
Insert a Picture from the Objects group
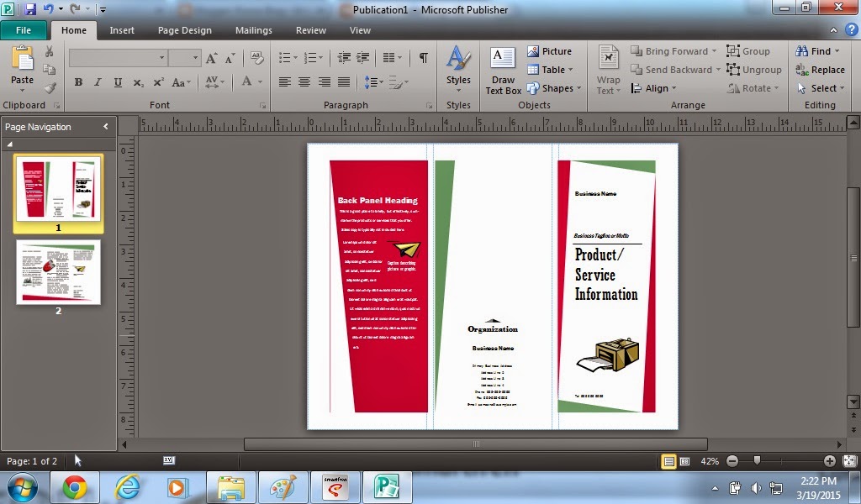(x=550, y=50)
